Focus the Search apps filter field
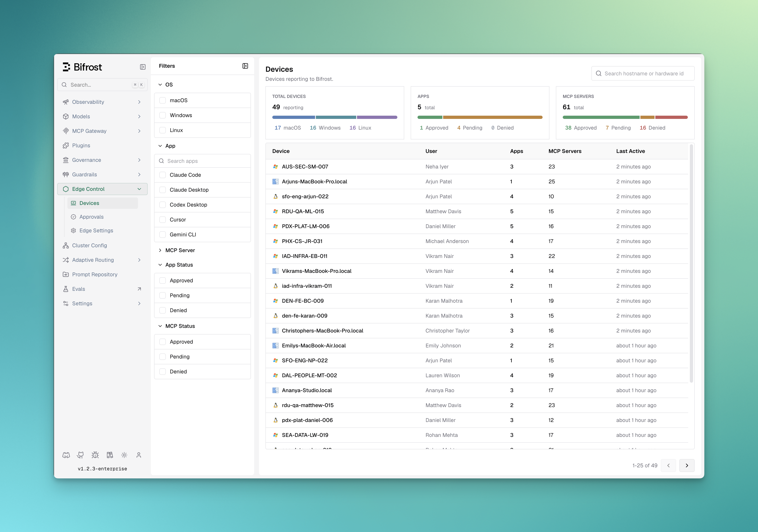 pyautogui.click(x=202, y=161)
